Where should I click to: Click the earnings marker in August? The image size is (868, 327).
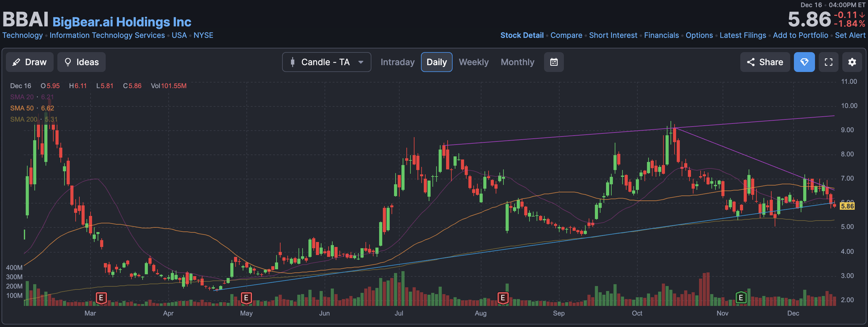pyautogui.click(x=503, y=298)
